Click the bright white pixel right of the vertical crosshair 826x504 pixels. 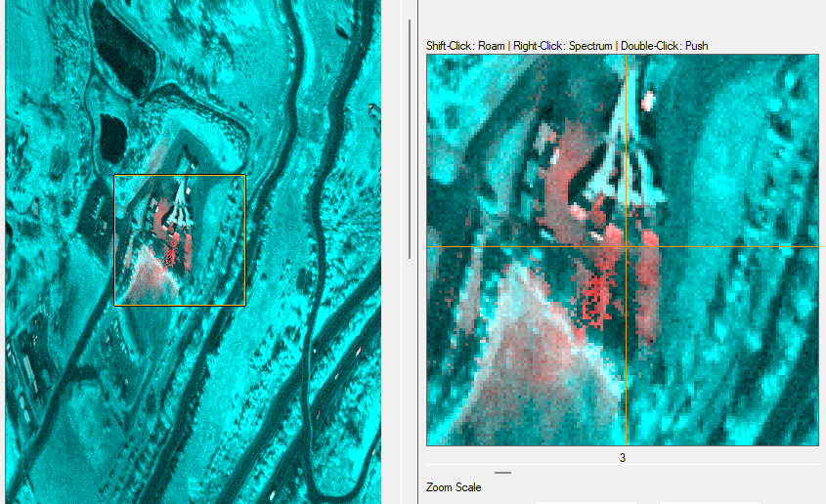click(646, 100)
